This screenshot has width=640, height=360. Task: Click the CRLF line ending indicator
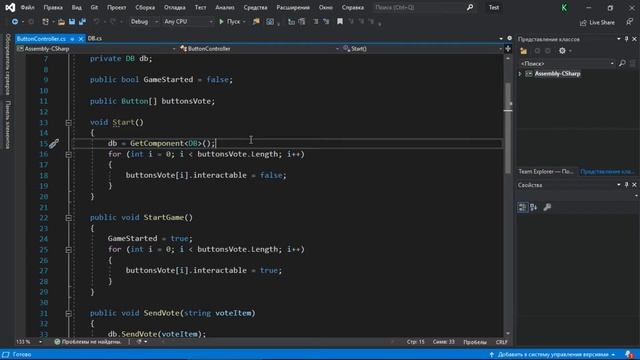pos(501,342)
